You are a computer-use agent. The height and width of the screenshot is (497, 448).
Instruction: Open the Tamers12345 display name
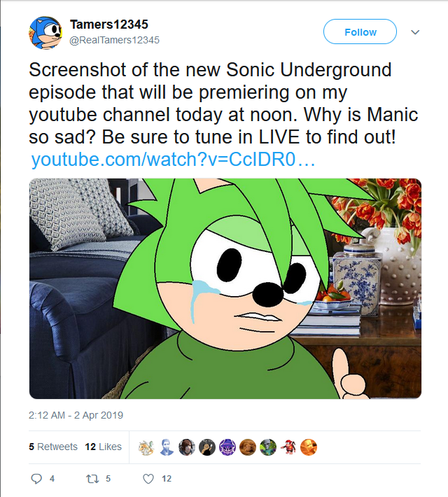click(109, 24)
